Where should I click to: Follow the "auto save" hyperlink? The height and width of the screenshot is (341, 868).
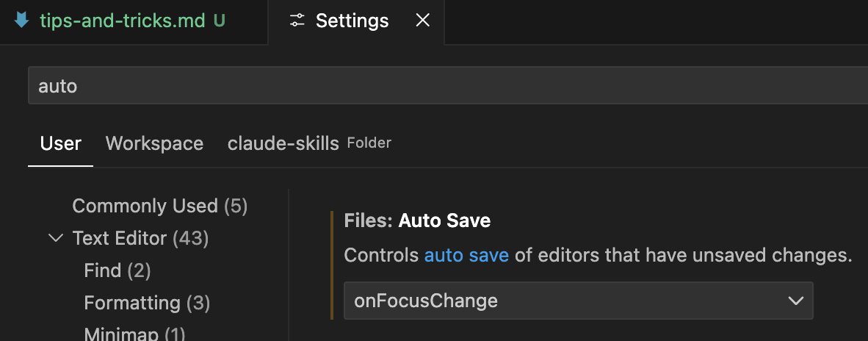tap(466, 255)
